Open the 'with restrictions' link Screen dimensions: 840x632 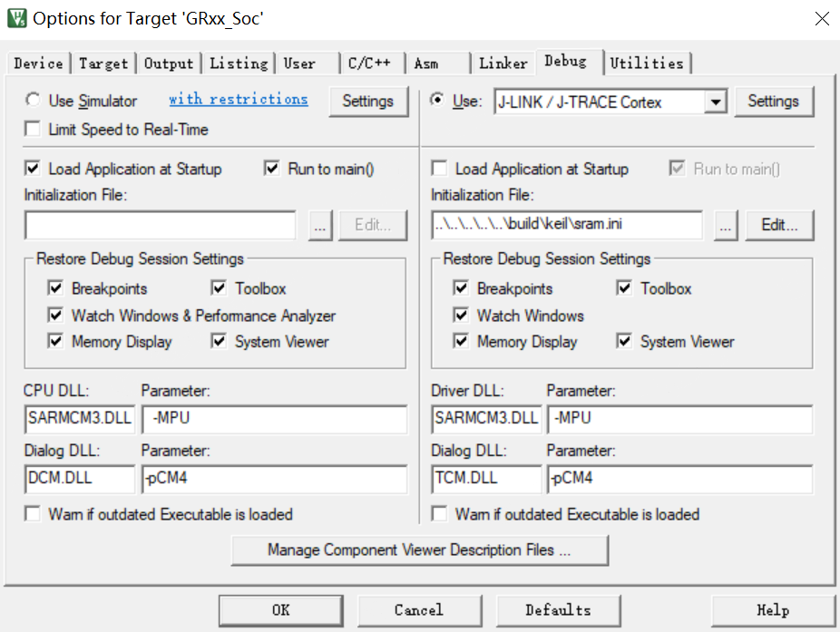coord(239,99)
